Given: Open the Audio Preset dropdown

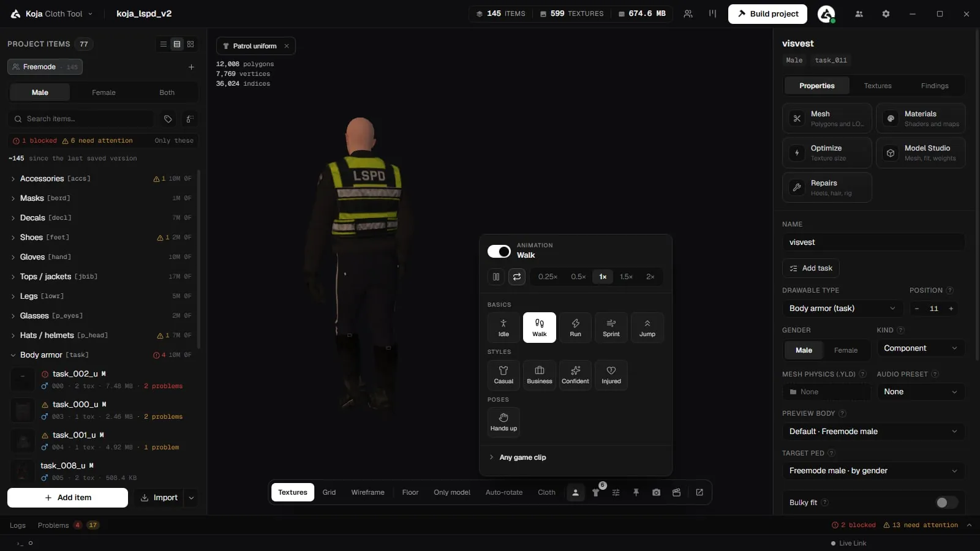Looking at the screenshot, I should click(x=921, y=392).
